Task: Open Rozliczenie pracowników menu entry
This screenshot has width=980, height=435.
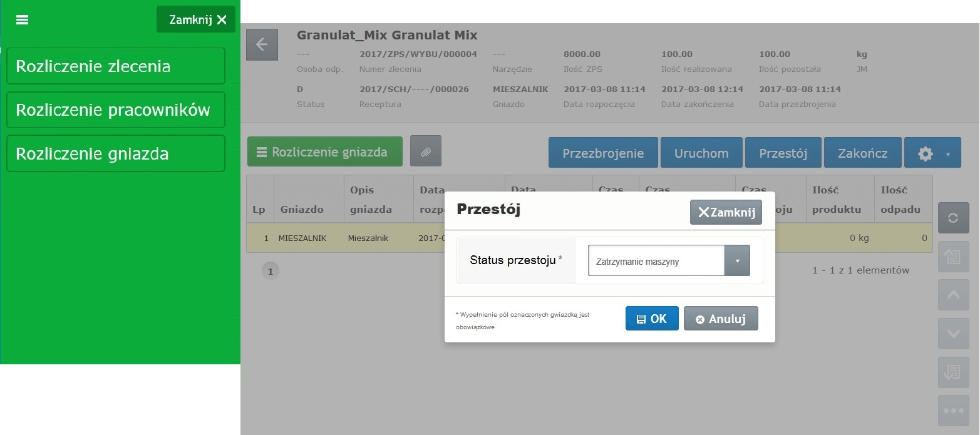Action: point(116,110)
